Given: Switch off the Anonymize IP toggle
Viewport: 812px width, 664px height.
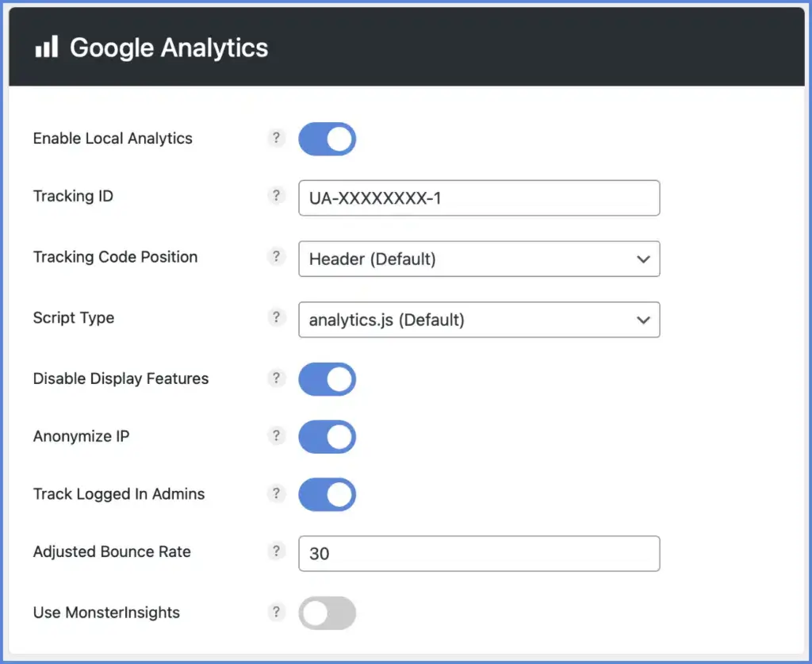Looking at the screenshot, I should tap(327, 436).
